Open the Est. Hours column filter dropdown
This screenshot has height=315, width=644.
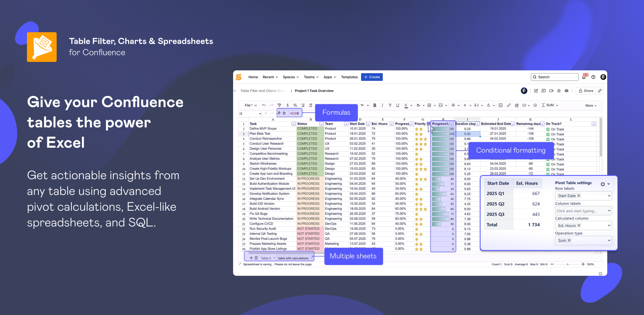point(392,124)
